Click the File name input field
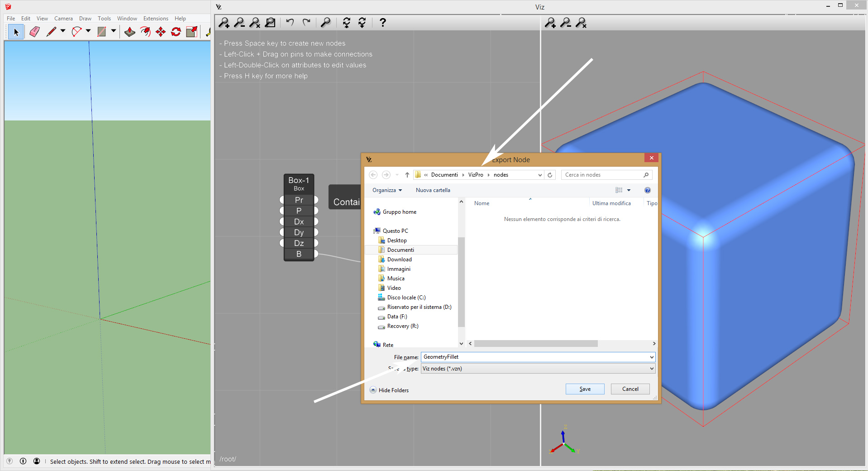The height and width of the screenshot is (471, 868). (534, 357)
